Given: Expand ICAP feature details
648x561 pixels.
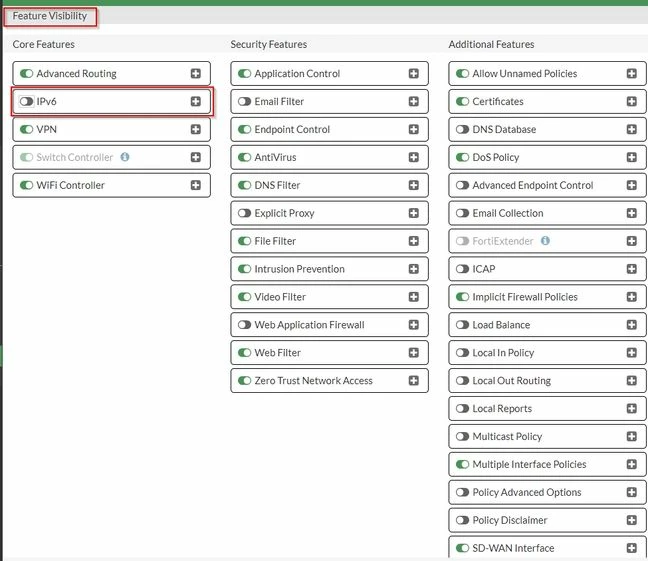Looking at the screenshot, I should coord(631,269).
